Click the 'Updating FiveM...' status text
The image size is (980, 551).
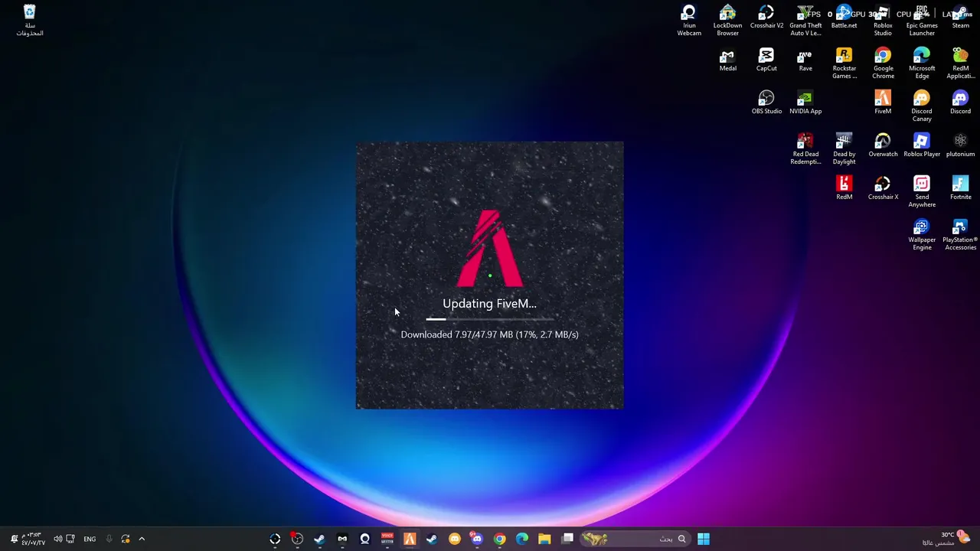(490, 304)
